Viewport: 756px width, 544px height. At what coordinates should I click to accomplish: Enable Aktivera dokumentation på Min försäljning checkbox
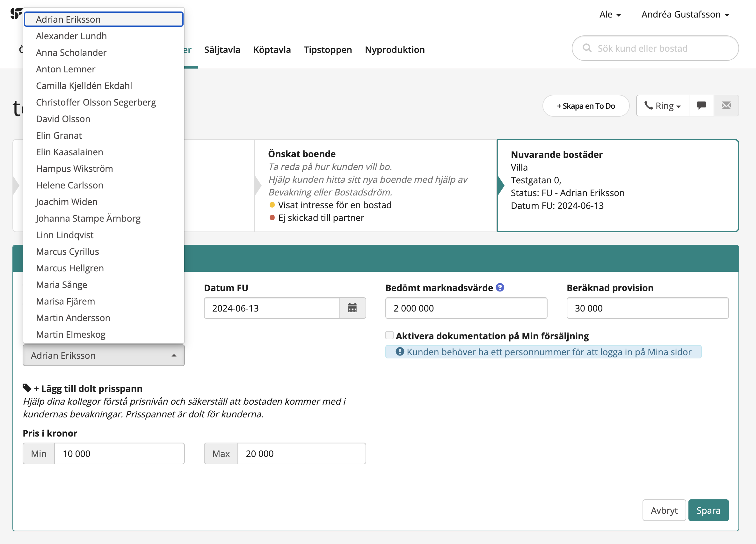389,335
